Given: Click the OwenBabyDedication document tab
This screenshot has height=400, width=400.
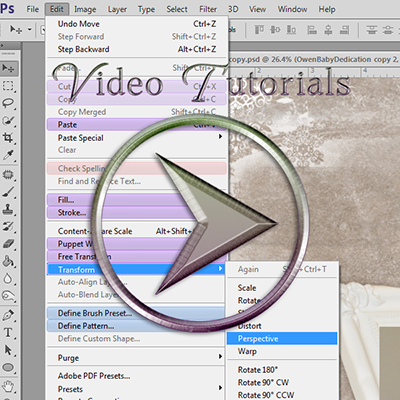Looking at the screenshot, I should [x=313, y=59].
